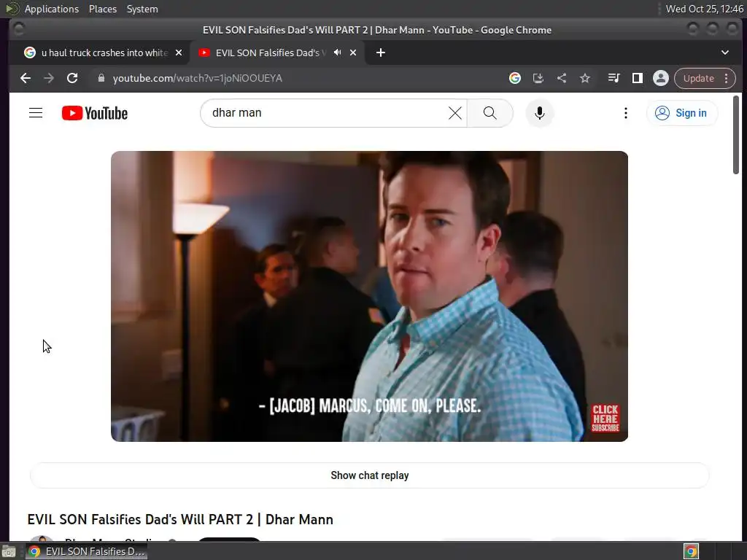The width and height of the screenshot is (747, 560).
Task: Open the YouTube settings three-dot menu
Action: coord(625,113)
